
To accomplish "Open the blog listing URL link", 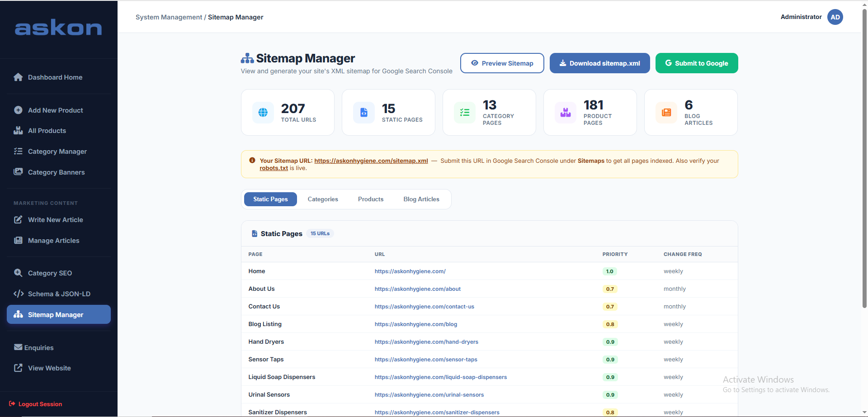I will click(416, 324).
